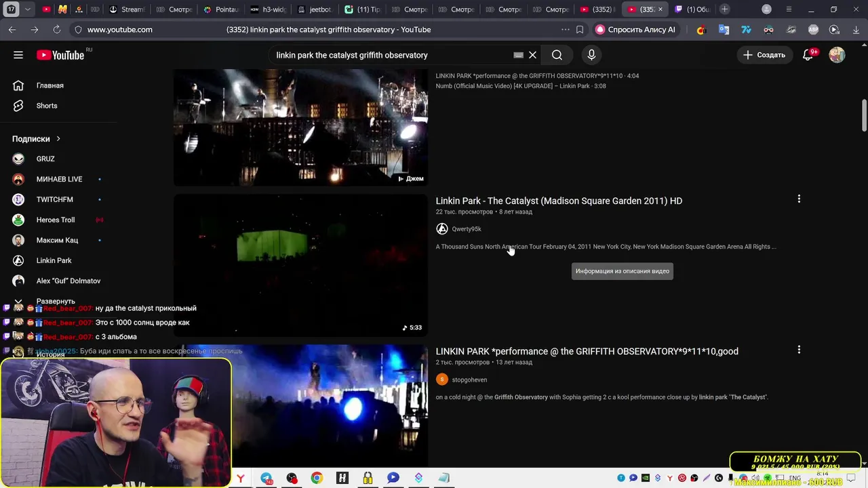868x488 pixels.
Task: Open МИНАЕВ LIVE subscription channel
Action: [x=59, y=179]
